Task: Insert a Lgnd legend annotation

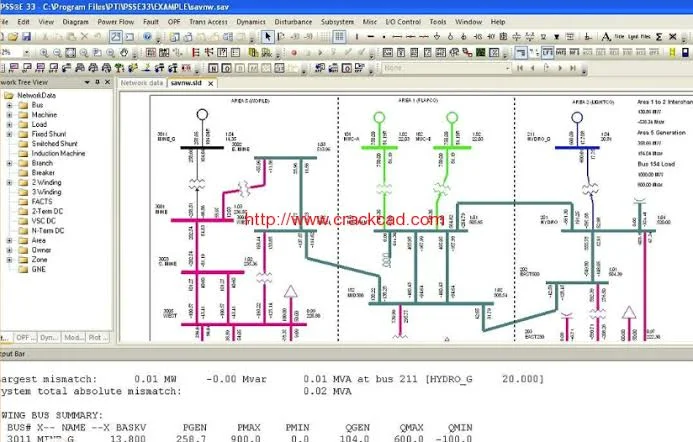Action: pos(633,37)
